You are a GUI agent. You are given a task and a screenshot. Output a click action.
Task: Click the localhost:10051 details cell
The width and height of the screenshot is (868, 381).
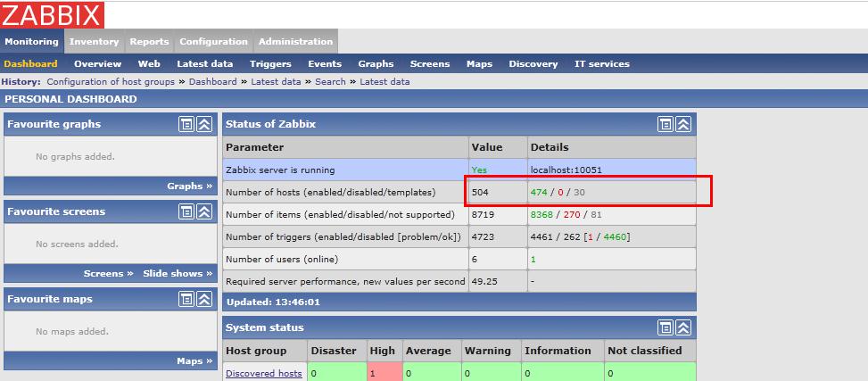click(x=612, y=170)
